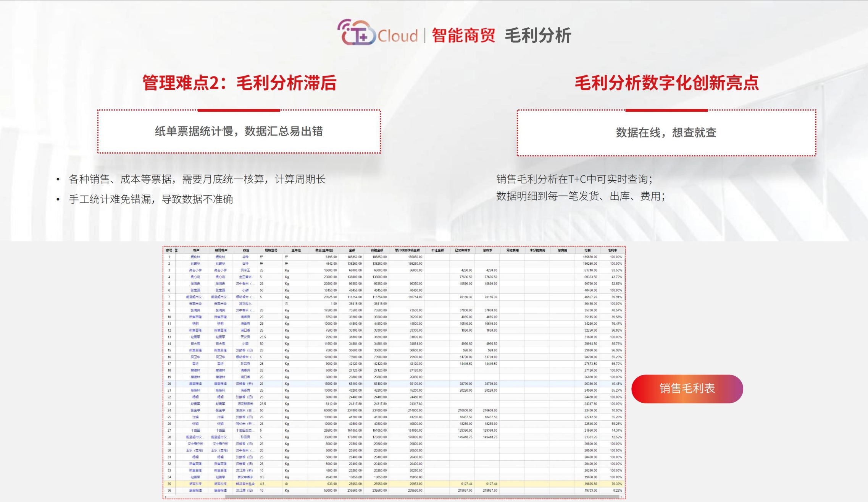868x502 pixels.
Task: Click the horizontal scrollbar right arrow
Action: pos(622,497)
